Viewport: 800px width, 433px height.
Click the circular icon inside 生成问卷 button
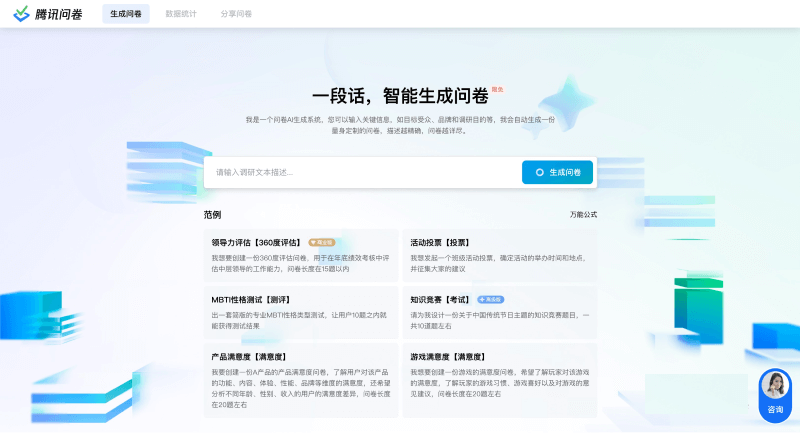point(540,172)
